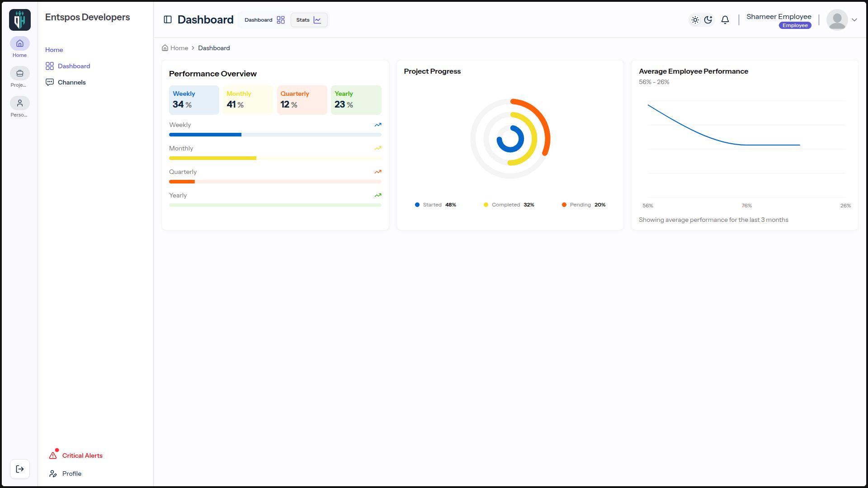Open the user avatar menu

837,20
